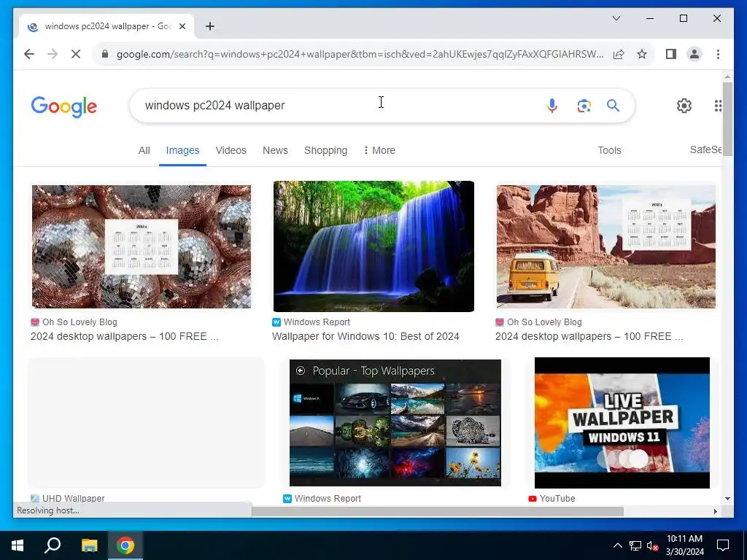747x560 pixels.
Task: Open the Google apps grid
Action: coord(718,105)
